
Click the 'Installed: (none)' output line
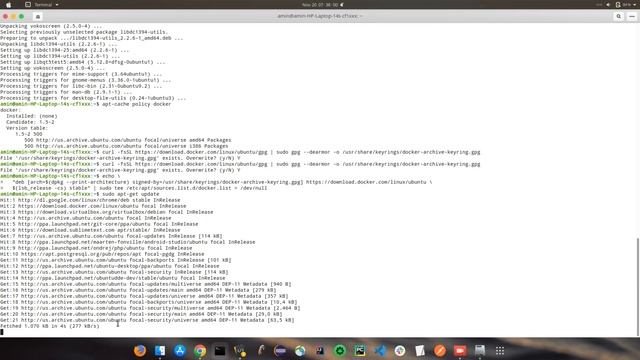click(x=31, y=116)
